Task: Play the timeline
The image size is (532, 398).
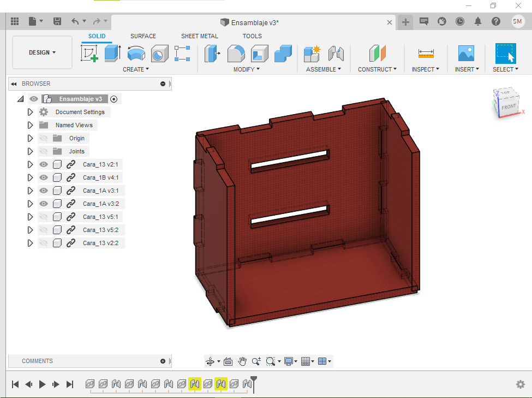Action: pyautogui.click(x=42, y=384)
